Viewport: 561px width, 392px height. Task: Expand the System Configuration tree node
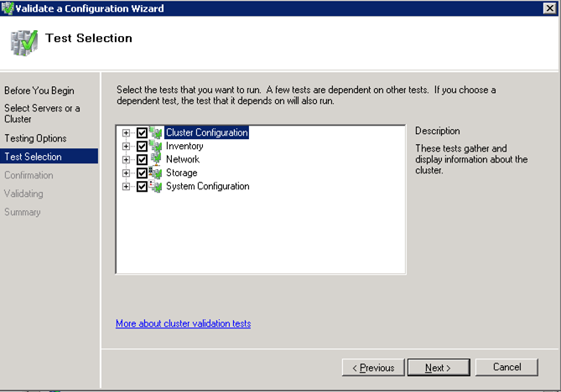pyautogui.click(x=127, y=187)
